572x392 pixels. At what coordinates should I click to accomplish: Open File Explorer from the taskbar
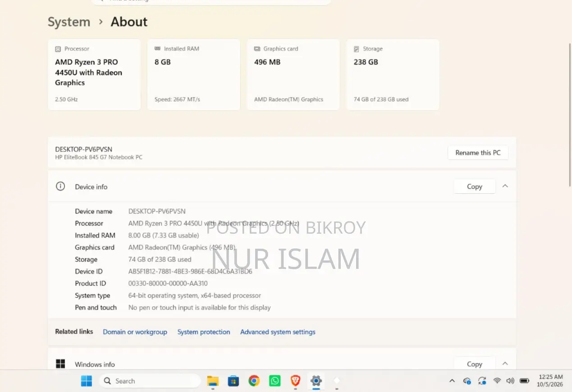213,381
